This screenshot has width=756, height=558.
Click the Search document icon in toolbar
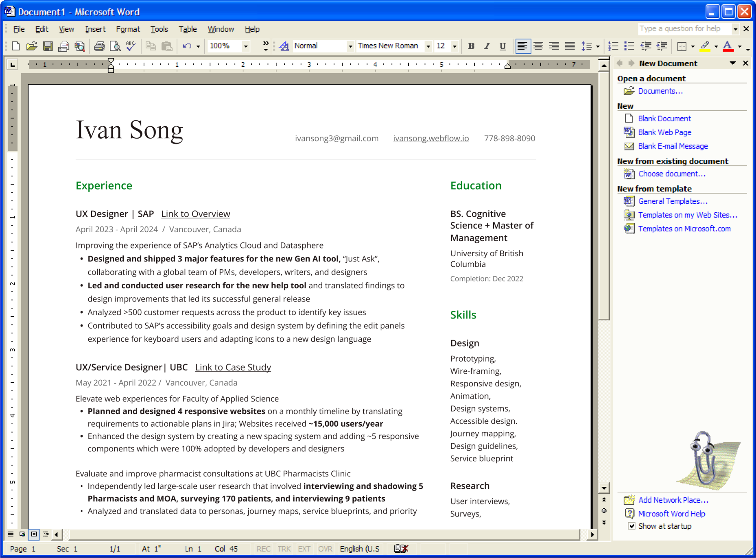click(x=80, y=46)
